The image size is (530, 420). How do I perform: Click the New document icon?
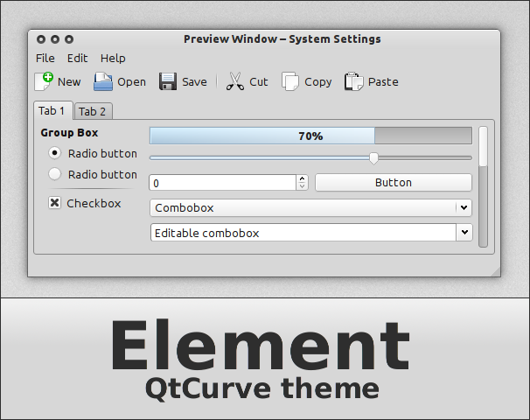[x=44, y=81]
